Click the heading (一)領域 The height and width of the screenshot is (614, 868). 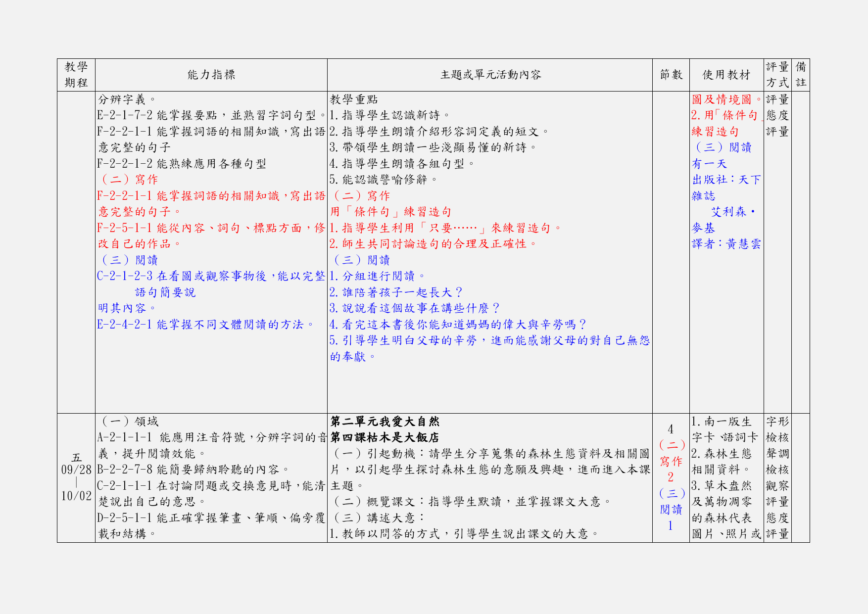128,422
